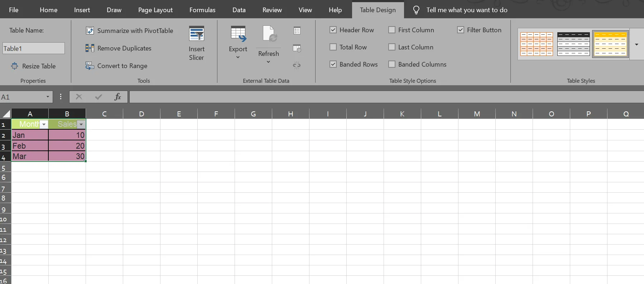Image resolution: width=644 pixels, height=284 pixels.
Task: Click the Resize Table icon
Action: click(15, 66)
